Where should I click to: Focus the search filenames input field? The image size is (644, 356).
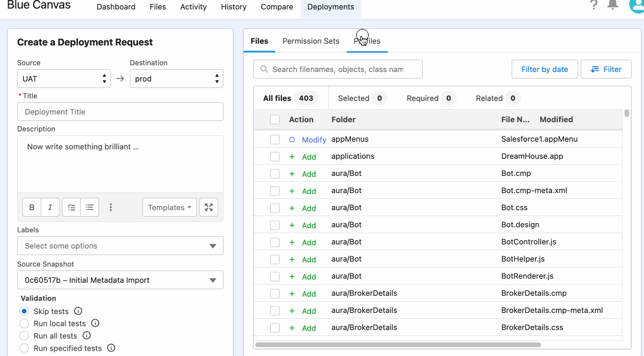[x=337, y=69]
